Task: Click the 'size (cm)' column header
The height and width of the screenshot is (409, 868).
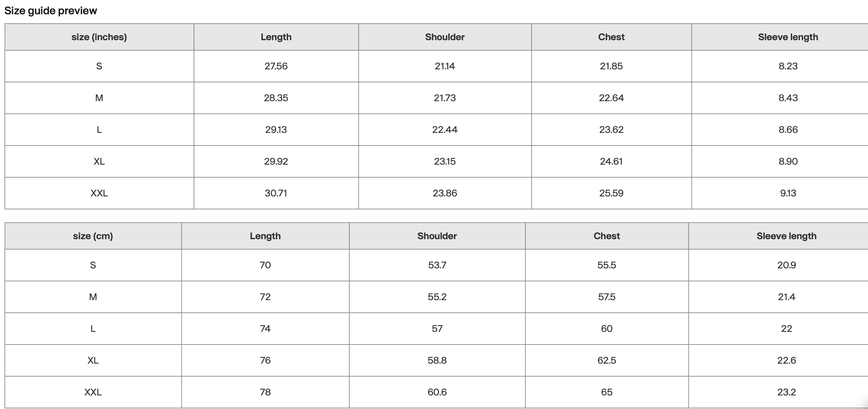Action: coord(93,236)
